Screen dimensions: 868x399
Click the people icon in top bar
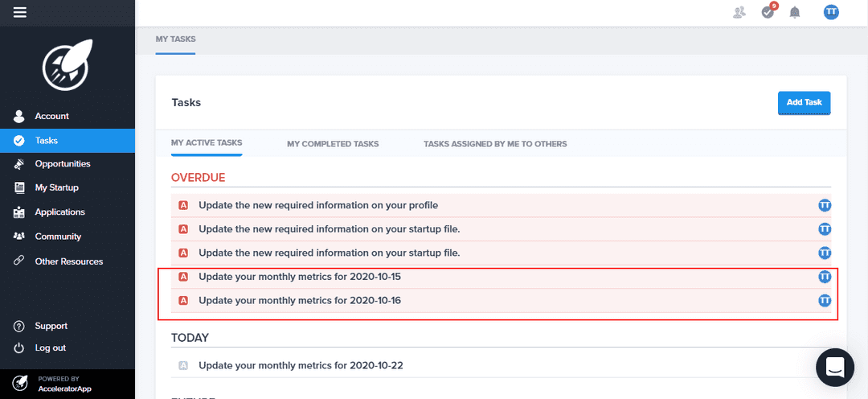[x=739, y=12]
